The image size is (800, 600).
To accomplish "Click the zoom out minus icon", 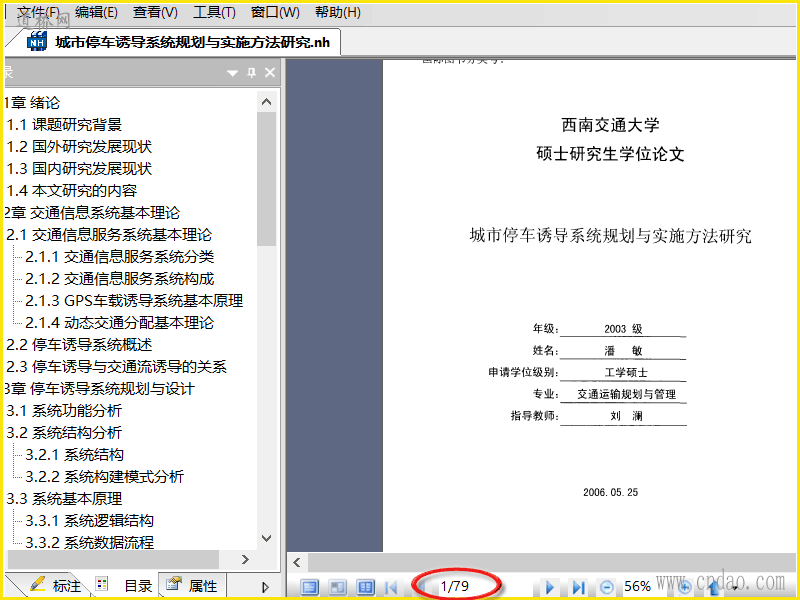I will click(x=606, y=587).
